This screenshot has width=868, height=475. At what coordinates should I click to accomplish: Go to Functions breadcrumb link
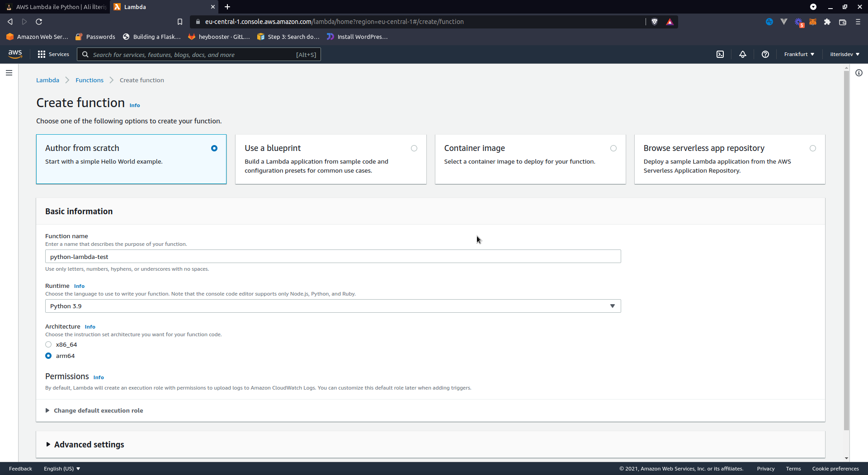point(90,80)
